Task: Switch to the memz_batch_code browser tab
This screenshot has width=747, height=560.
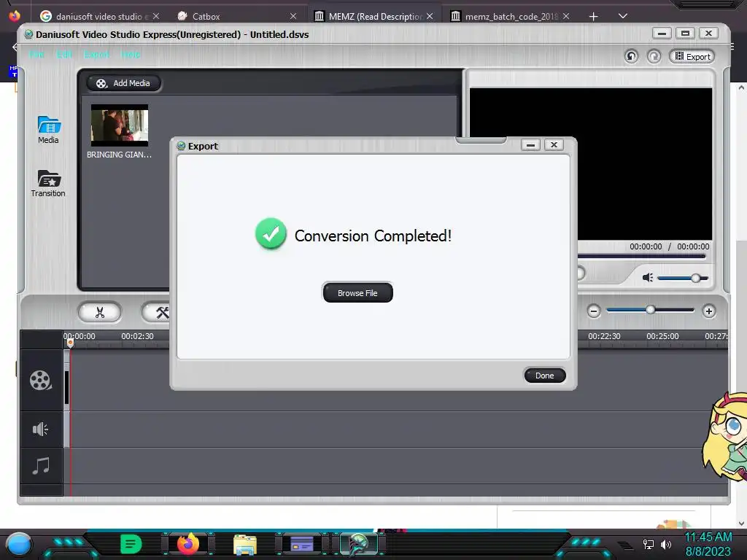Action: click(510, 16)
